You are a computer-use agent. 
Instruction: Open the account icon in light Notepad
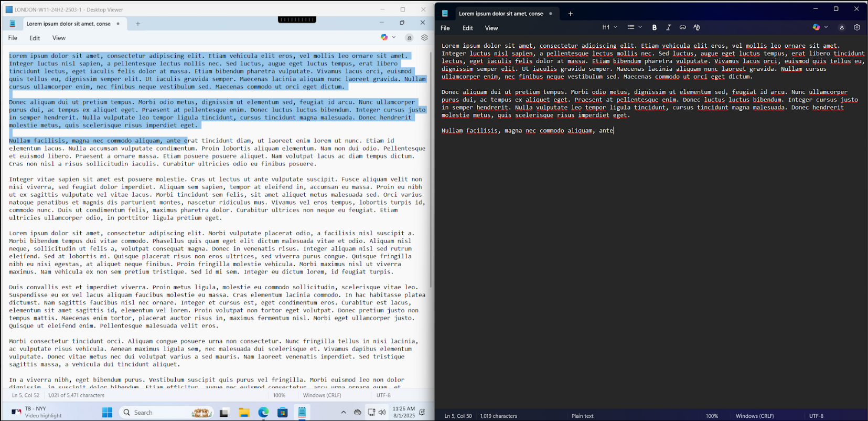click(x=409, y=38)
